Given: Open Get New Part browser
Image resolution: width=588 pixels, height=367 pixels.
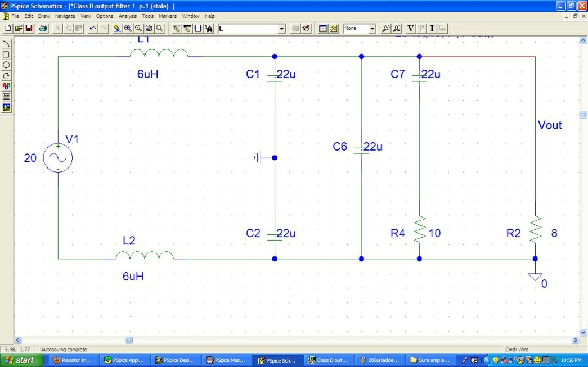Looking at the screenshot, I should click(x=209, y=29).
